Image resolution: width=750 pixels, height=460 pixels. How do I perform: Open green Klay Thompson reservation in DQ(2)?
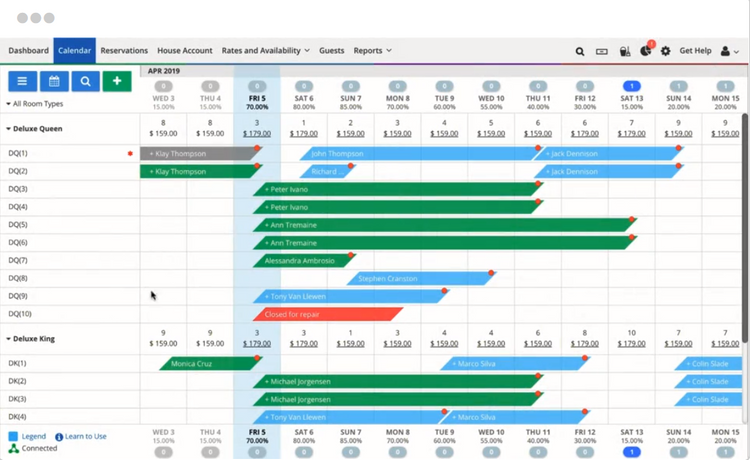coord(199,171)
